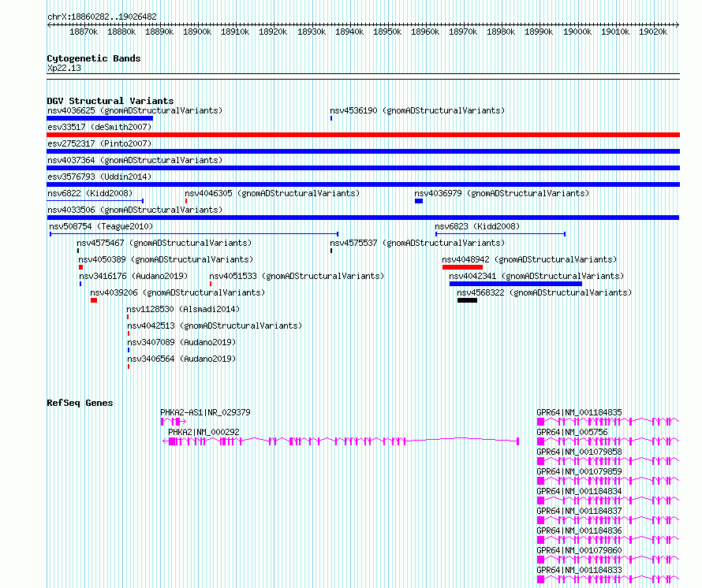Open the esv2752317 (Pinto2007) label

point(99,143)
